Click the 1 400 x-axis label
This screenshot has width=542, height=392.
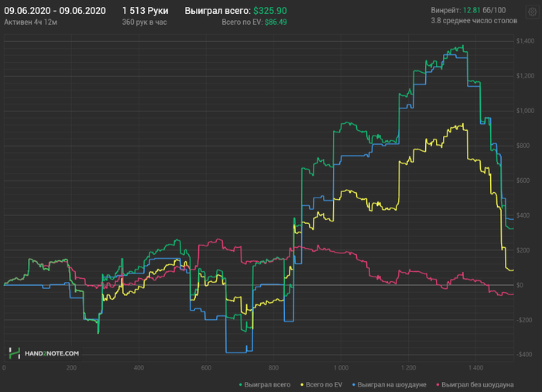tap(475, 367)
